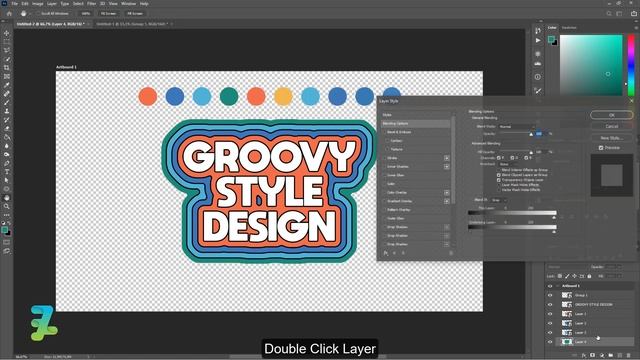Image resolution: width=640 pixels, height=360 pixels.
Task: Click OK in Layer Style dialog
Action: coord(611,115)
